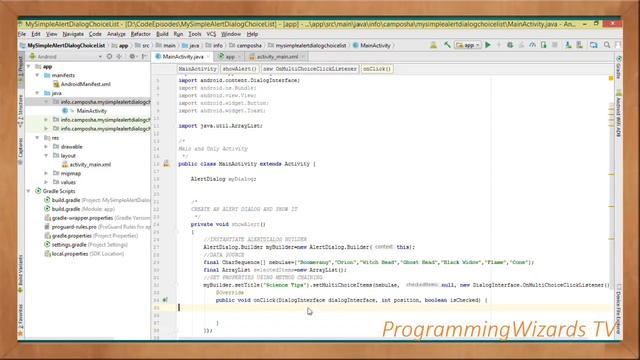
Task: Open the Navigate menu
Action: click(73, 34)
